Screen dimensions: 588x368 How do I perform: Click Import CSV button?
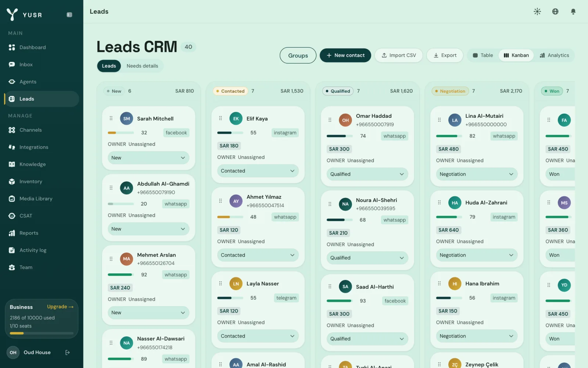(399, 55)
